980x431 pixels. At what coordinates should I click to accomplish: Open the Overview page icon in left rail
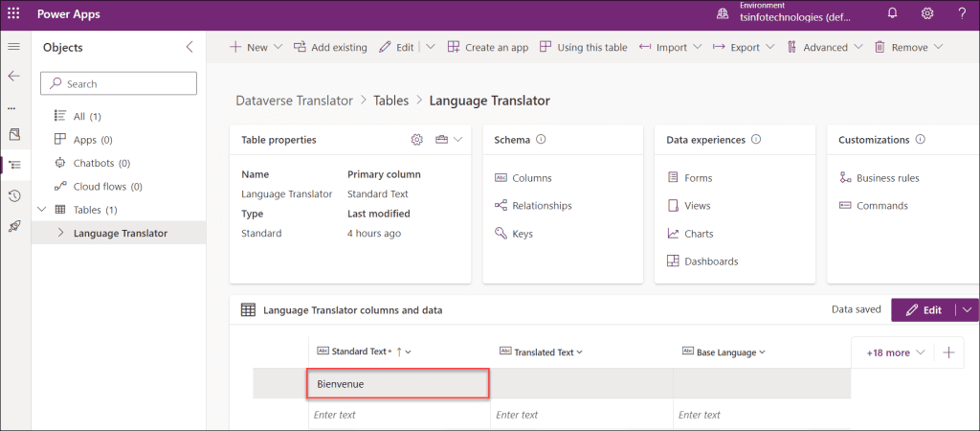[x=13, y=134]
